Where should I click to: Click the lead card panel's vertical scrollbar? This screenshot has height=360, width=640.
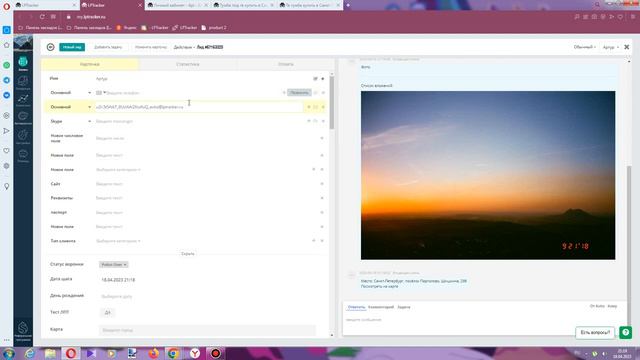click(x=331, y=103)
